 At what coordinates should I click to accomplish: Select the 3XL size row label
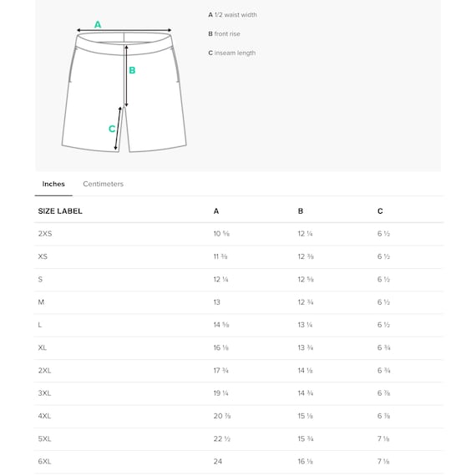point(44,393)
